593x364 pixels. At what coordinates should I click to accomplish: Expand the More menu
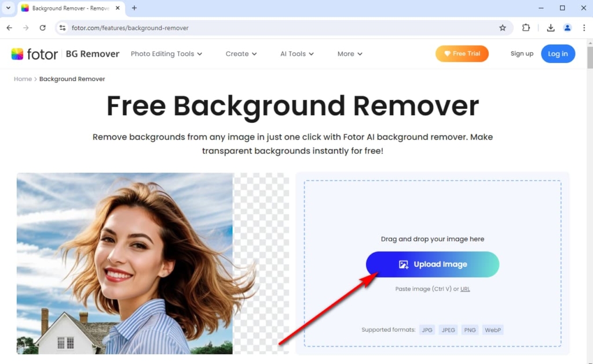click(349, 53)
